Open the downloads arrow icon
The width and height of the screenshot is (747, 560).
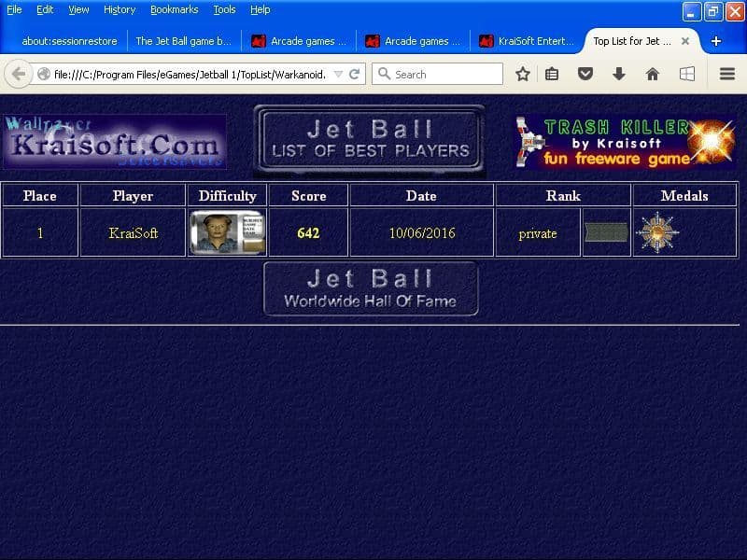(x=619, y=74)
